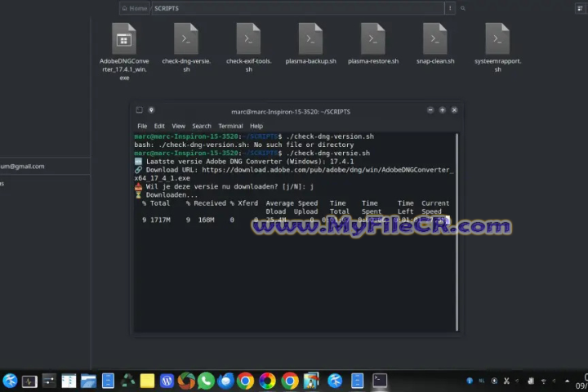
Task: Click the file manager search icon
Action: coord(463,8)
